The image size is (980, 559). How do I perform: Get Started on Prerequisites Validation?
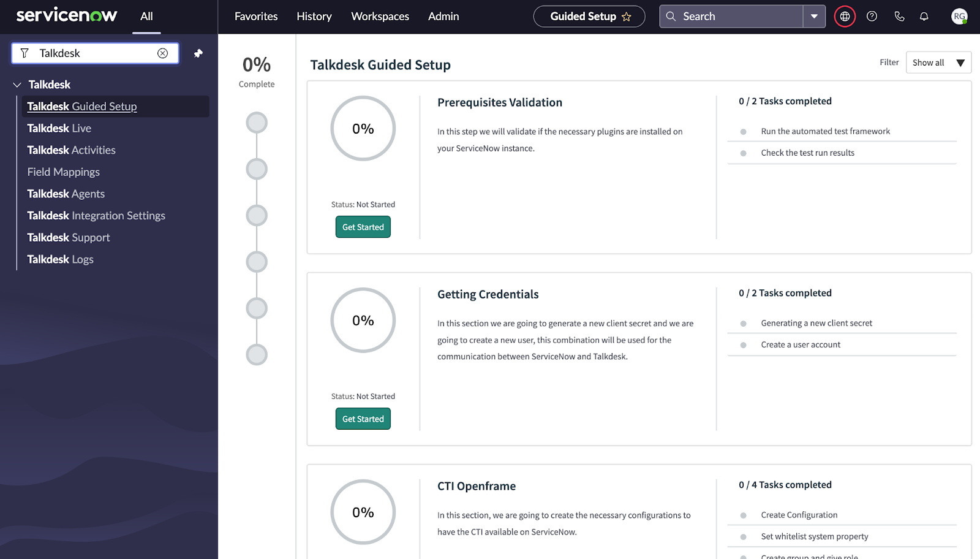363,227
